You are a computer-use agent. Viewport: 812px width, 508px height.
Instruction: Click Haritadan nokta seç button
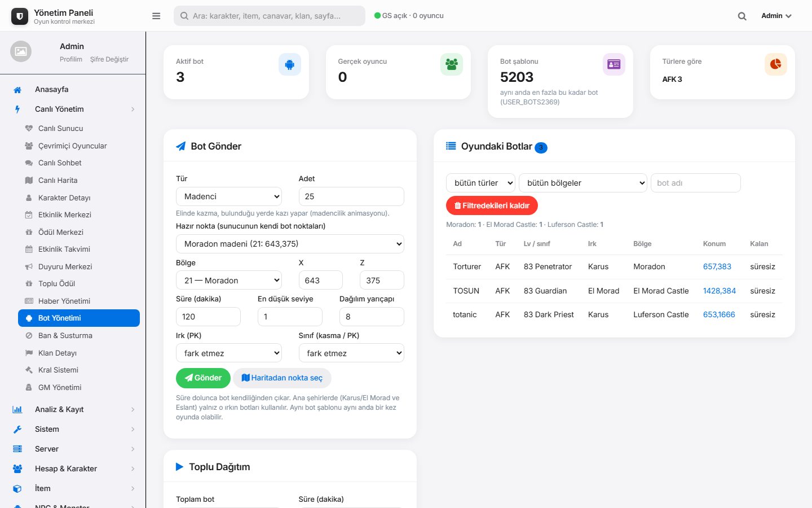point(282,378)
